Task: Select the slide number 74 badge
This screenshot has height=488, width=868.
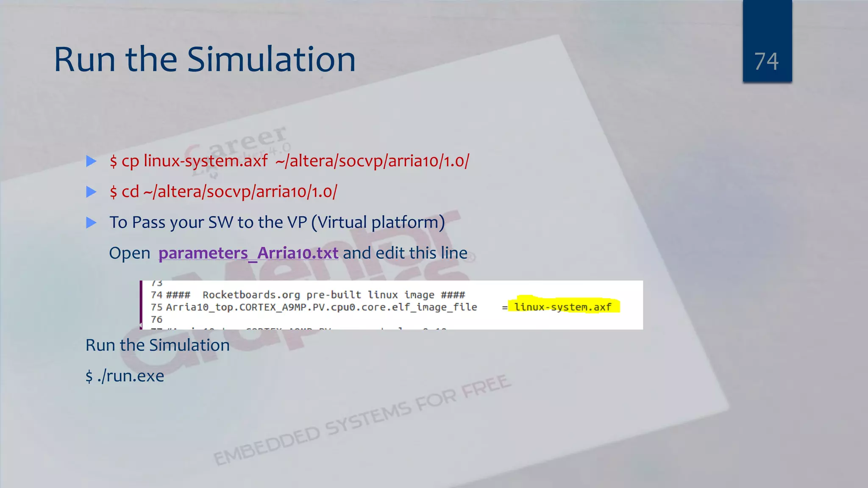Action: (767, 41)
